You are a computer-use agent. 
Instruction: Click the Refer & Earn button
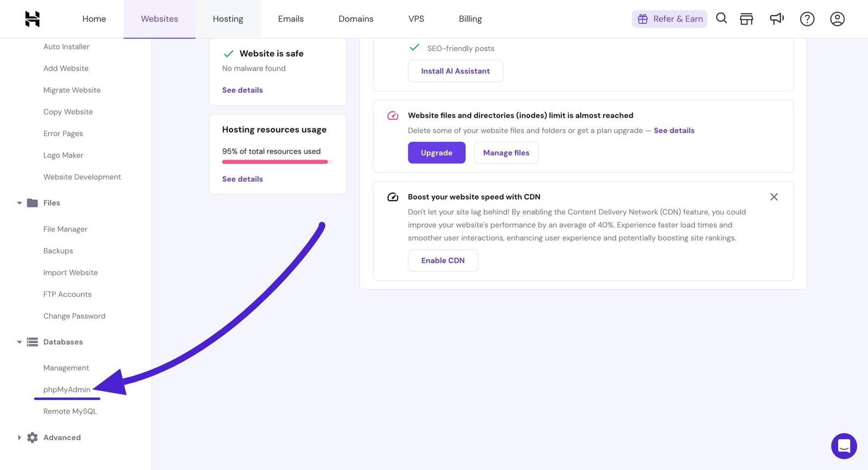(669, 19)
